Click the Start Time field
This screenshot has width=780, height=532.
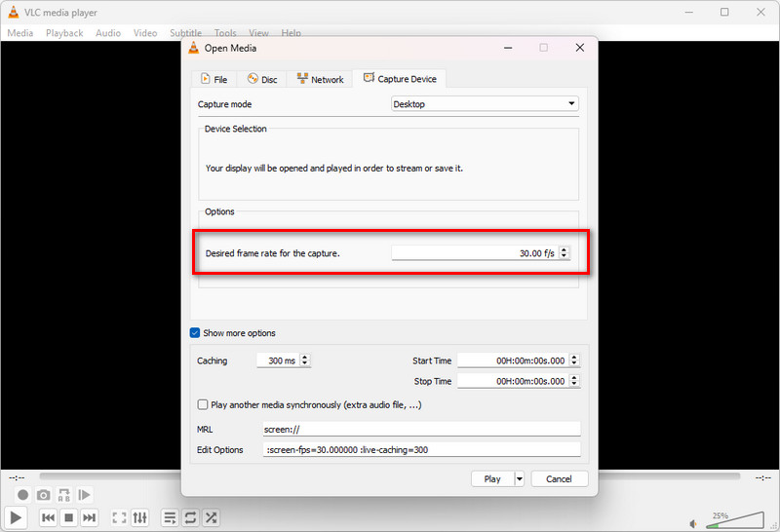pyautogui.click(x=513, y=361)
